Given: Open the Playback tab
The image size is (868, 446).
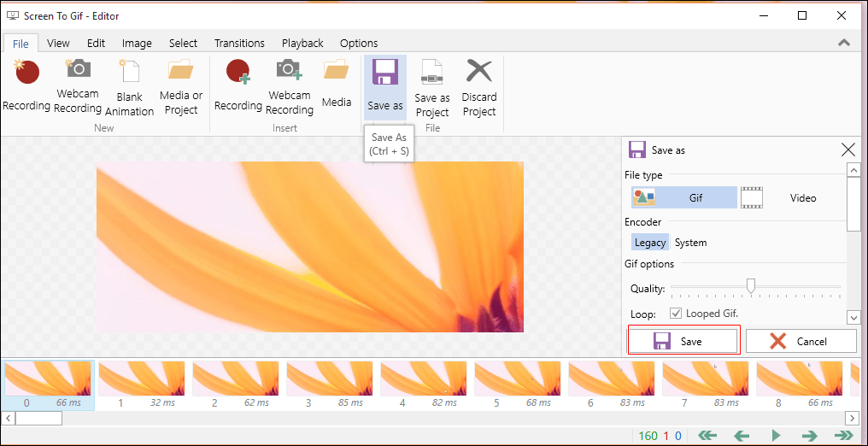Looking at the screenshot, I should pyautogui.click(x=302, y=44).
